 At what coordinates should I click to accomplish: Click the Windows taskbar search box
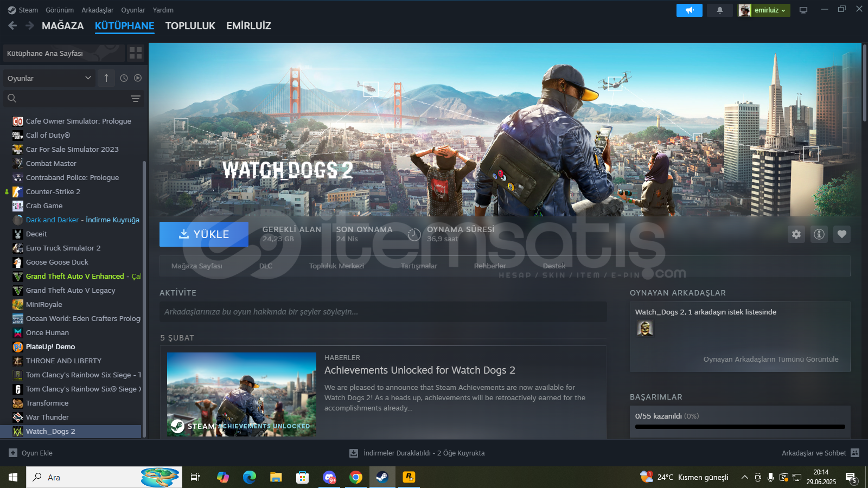(x=104, y=477)
